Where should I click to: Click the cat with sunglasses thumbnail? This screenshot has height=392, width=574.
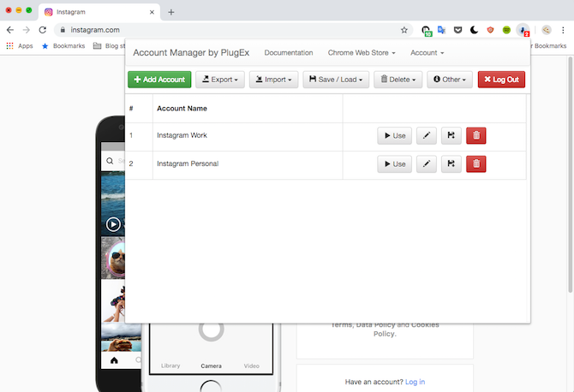tap(113, 258)
